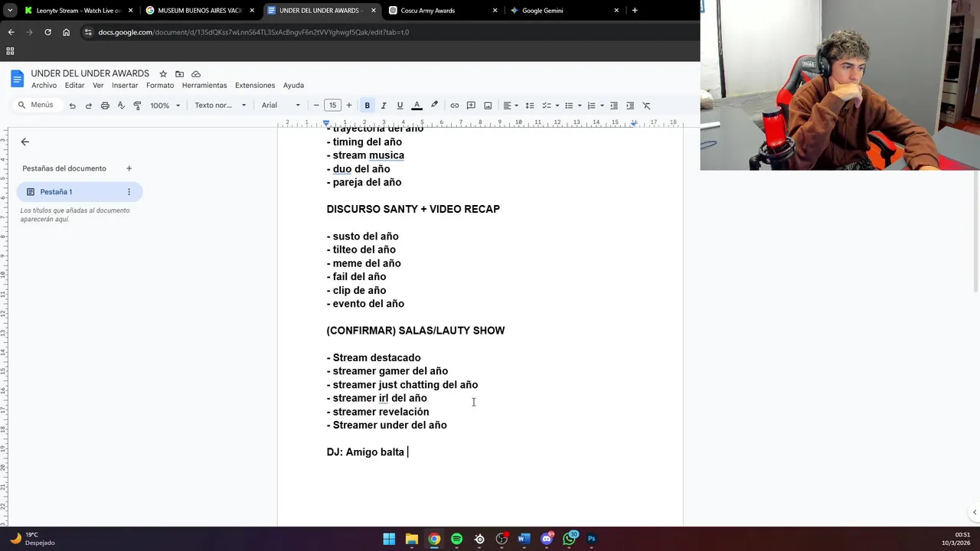Add a new document tab with plus

(129, 168)
